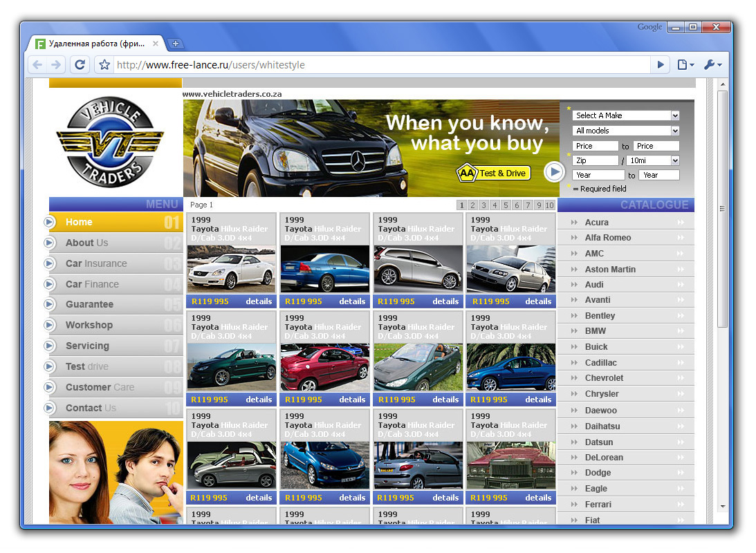Click the Go arrow in address bar
756x553 pixels.
click(661, 64)
